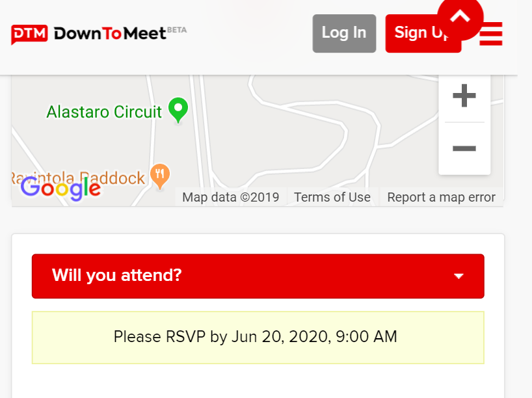Zoom out the map with minus
The image size is (532, 398).
point(464,148)
